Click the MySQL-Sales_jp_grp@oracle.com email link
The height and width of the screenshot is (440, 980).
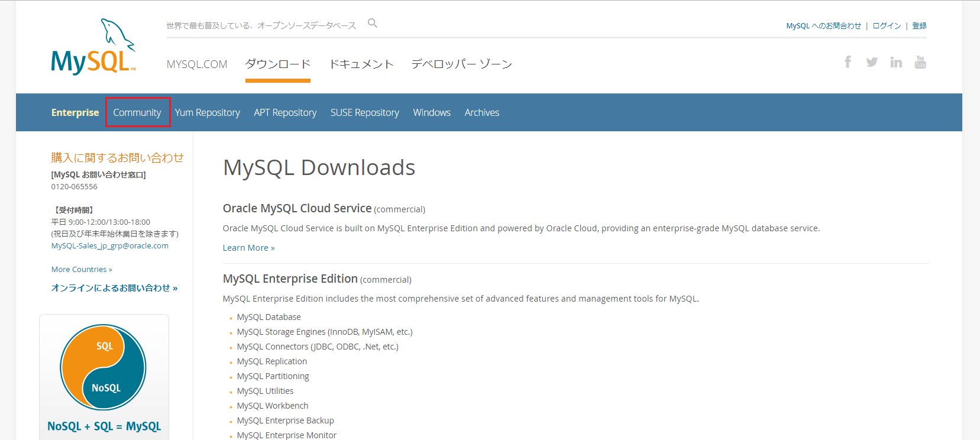110,245
